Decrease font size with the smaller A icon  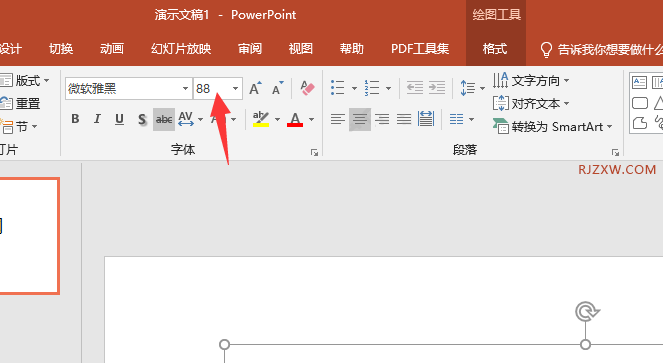[x=277, y=88]
